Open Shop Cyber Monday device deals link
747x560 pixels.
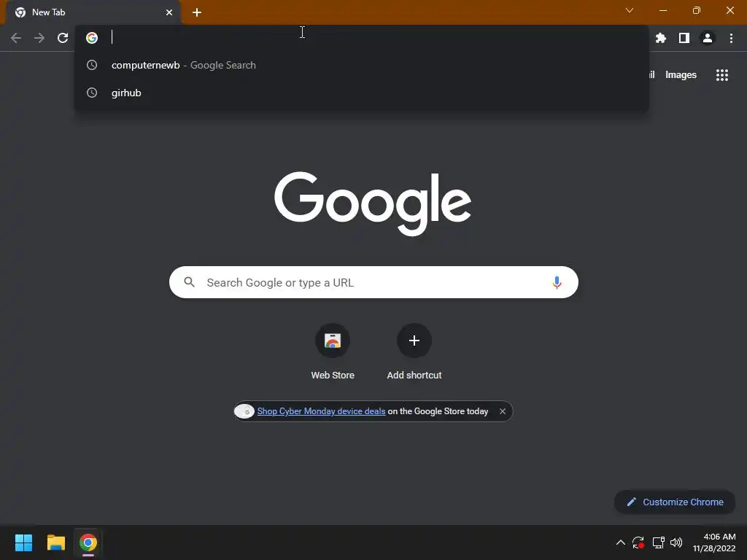tap(321, 411)
